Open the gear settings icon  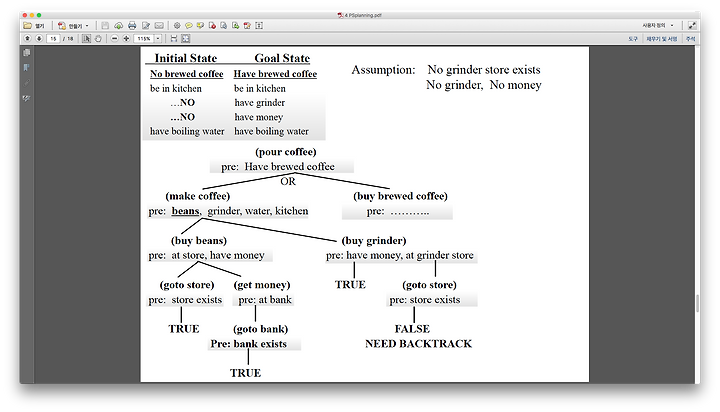(177, 26)
